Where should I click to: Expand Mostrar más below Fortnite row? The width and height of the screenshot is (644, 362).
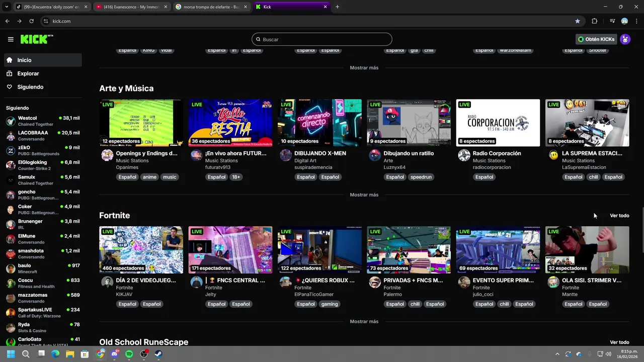pos(364,321)
